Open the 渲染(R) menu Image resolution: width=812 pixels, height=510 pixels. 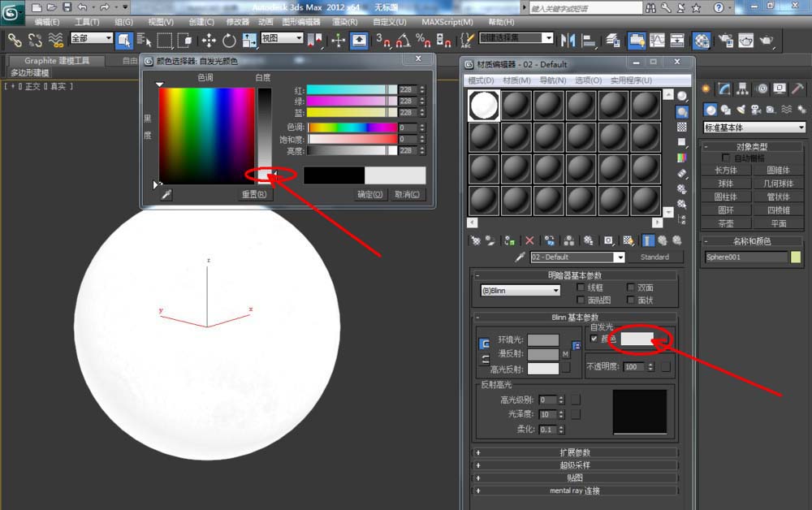point(345,22)
